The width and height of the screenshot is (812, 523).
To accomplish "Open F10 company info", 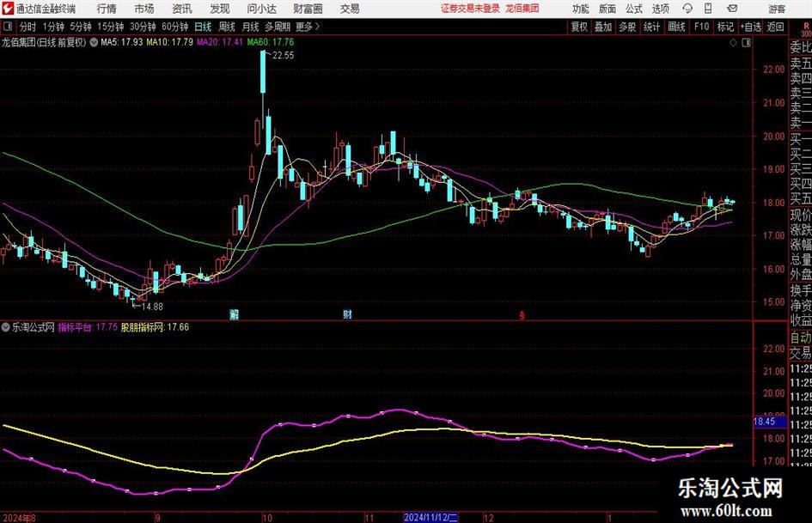I will click(x=701, y=27).
